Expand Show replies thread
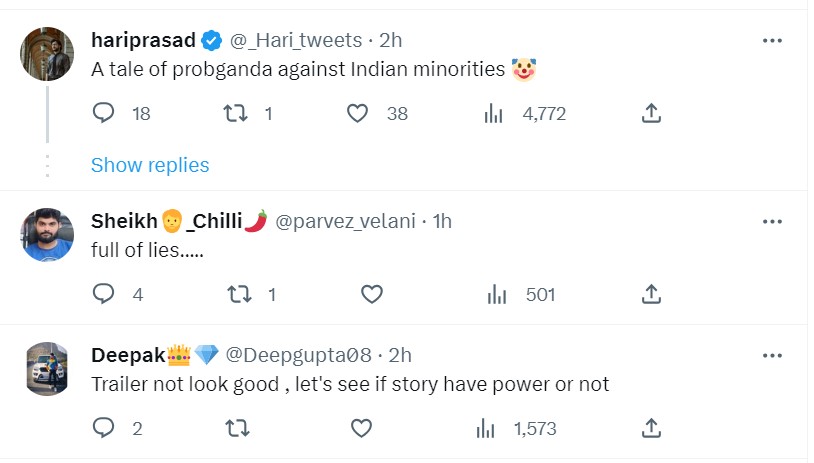Image resolution: width=814 pixels, height=463 pixels. pyautogui.click(x=150, y=165)
